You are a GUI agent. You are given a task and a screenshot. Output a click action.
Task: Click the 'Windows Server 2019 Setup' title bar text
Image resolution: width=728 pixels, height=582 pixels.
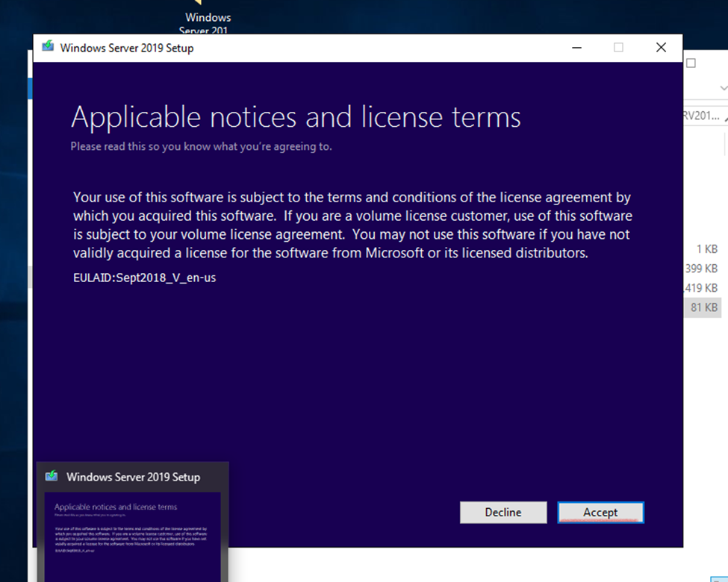pyautogui.click(x=126, y=48)
